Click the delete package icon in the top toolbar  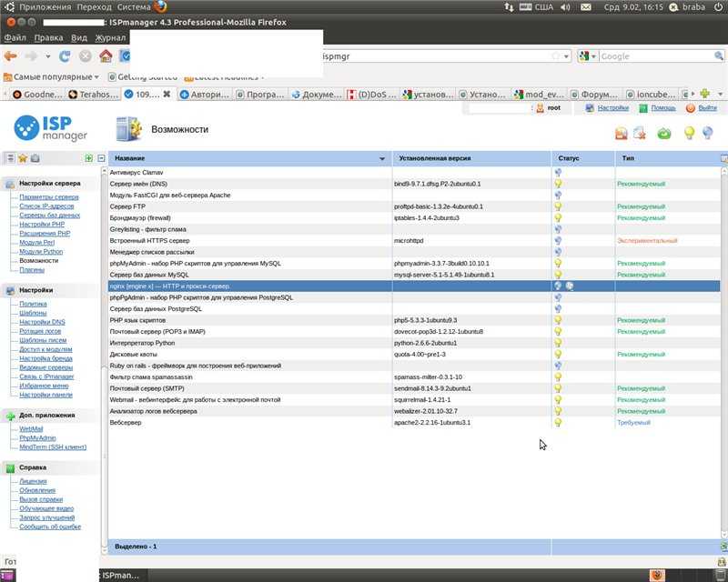[x=640, y=134]
